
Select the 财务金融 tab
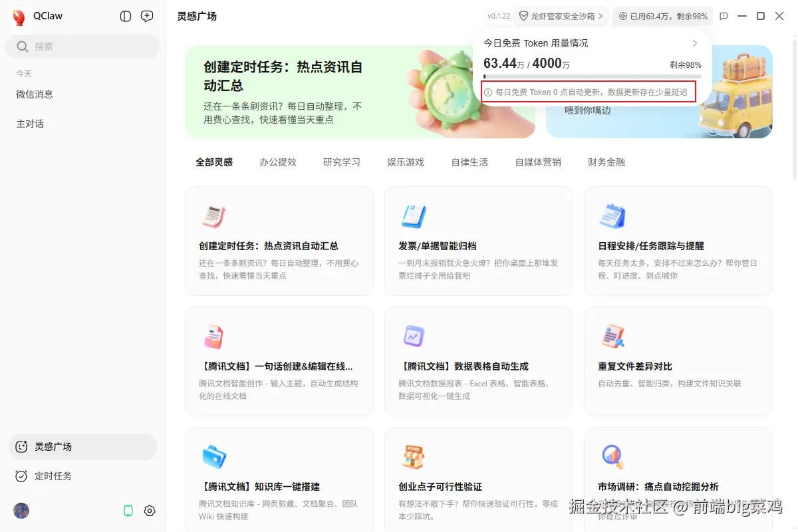click(606, 162)
